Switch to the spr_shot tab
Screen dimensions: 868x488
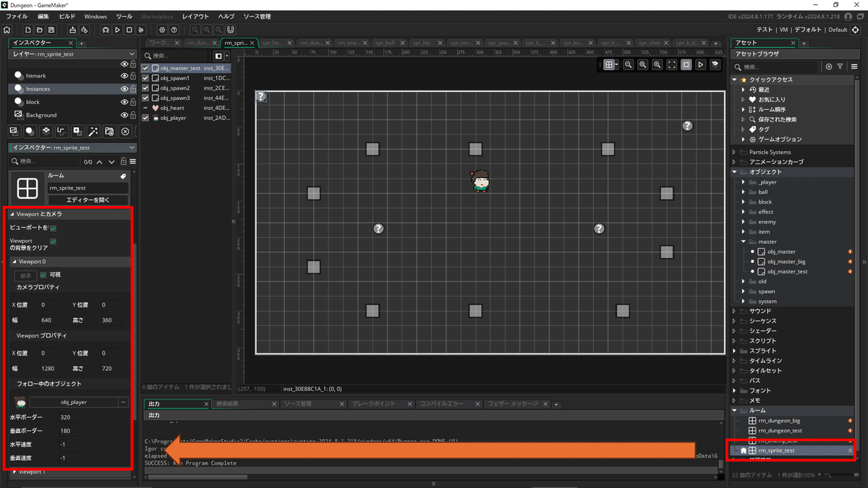(652, 43)
